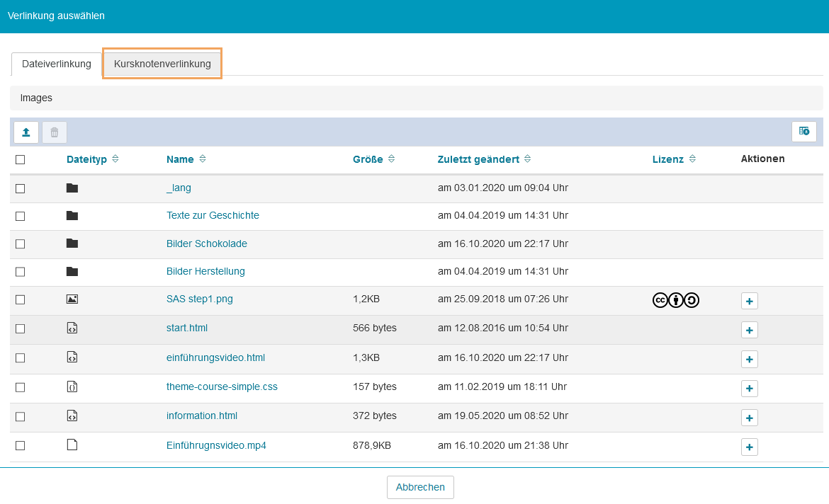Open the Bilder Schokolade folder link

click(206, 244)
